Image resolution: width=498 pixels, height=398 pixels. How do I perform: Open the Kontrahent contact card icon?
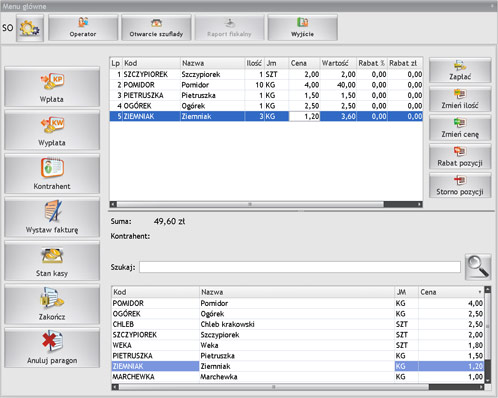(x=52, y=168)
